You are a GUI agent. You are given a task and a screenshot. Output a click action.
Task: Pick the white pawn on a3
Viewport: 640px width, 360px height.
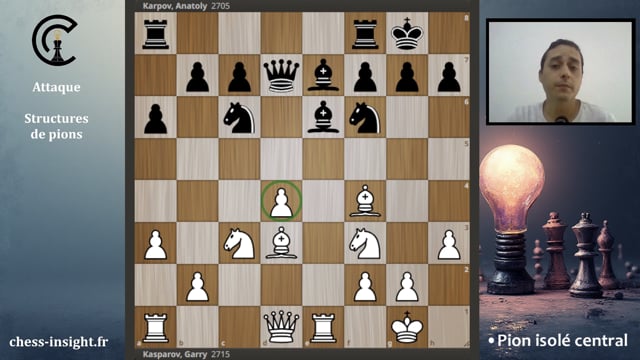pyautogui.click(x=156, y=244)
